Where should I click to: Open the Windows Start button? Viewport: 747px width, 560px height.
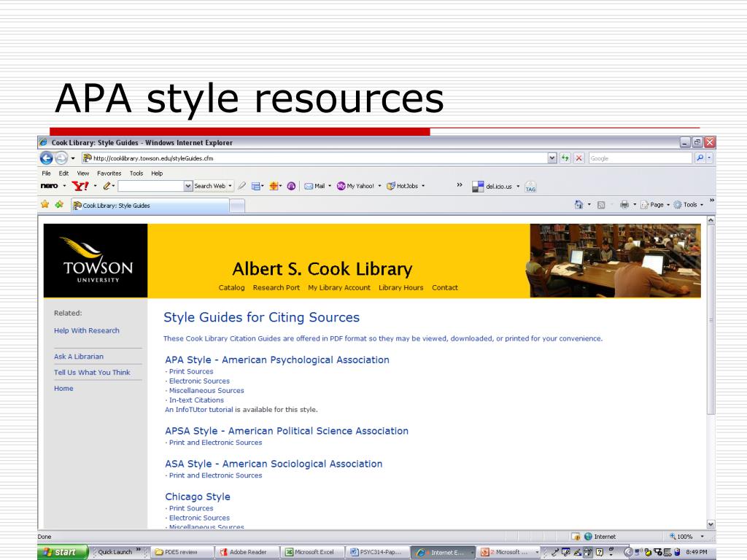click(x=63, y=553)
